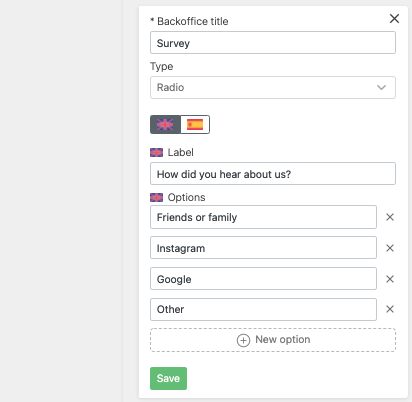Close the form field editor panel
The width and height of the screenshot is (412, 402).
tap(394, 19)
